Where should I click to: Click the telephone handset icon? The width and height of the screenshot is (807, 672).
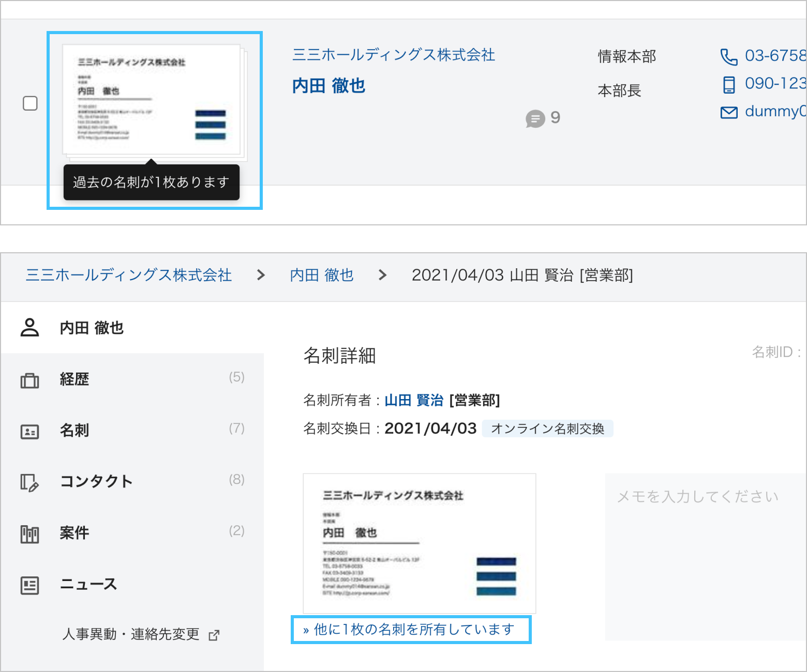click(729, 56)
